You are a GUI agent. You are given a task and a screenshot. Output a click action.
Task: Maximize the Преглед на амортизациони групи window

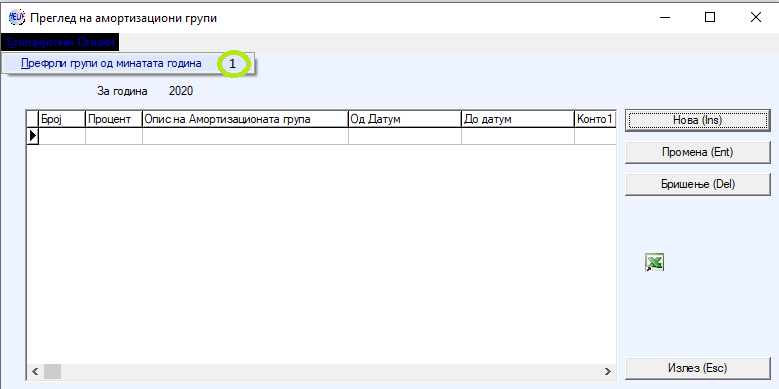(x=710, y=17)
